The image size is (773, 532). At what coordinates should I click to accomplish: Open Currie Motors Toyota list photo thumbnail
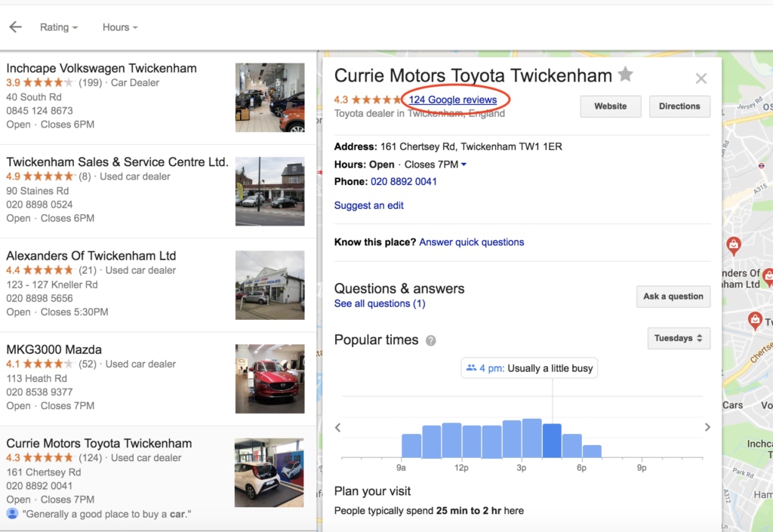pyautogui.click(x=269, y=473)
